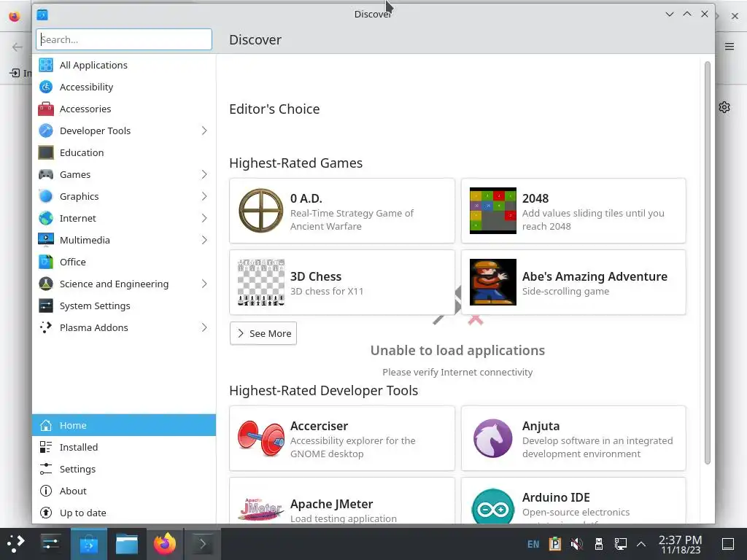This screenshot has height=560, width=747.
Task: Select the Accessories category label
Action: [85, 109]
